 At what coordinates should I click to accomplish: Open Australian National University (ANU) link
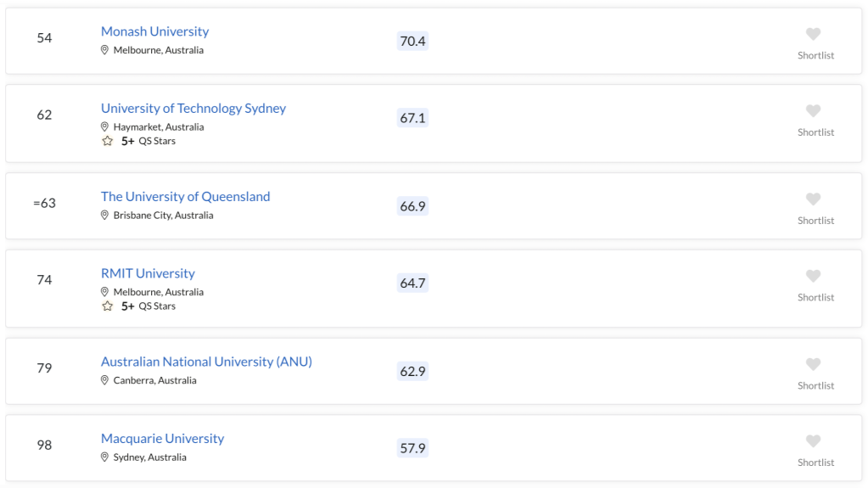[206, 362]
